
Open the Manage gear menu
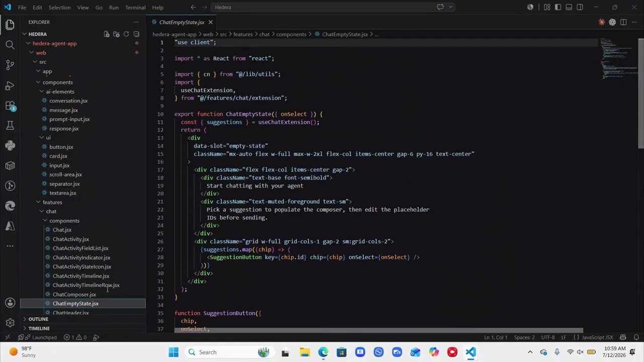click(x=10, y=323)
